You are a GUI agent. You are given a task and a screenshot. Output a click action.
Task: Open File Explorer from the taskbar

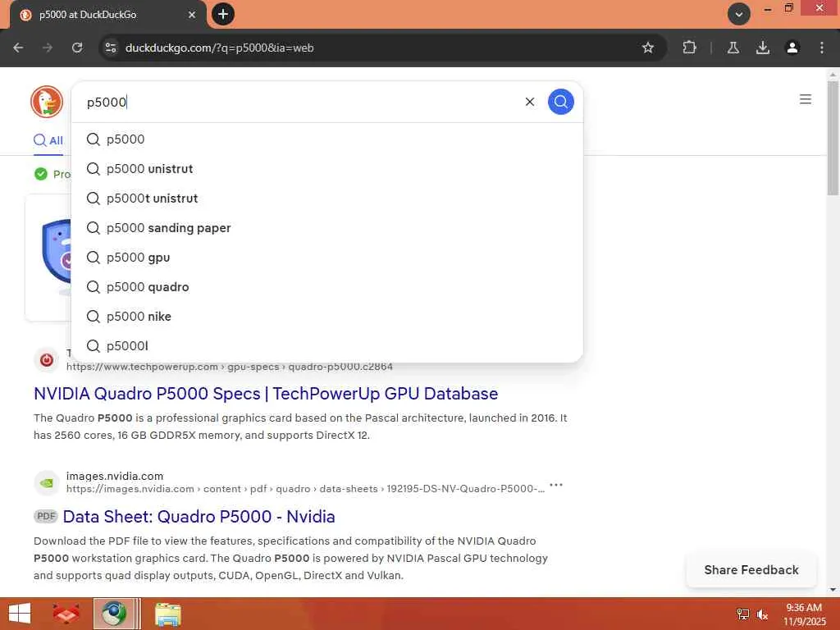[x=167, y=614]
